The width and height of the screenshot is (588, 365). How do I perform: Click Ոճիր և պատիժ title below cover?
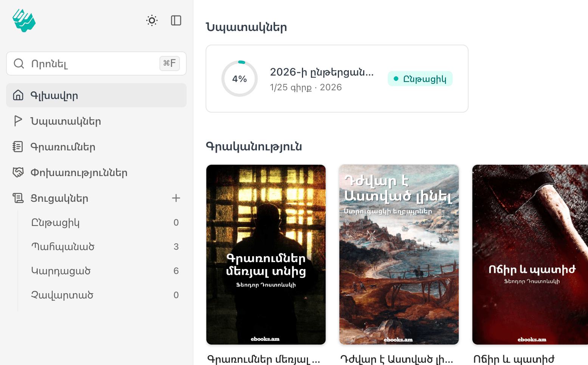514,359
